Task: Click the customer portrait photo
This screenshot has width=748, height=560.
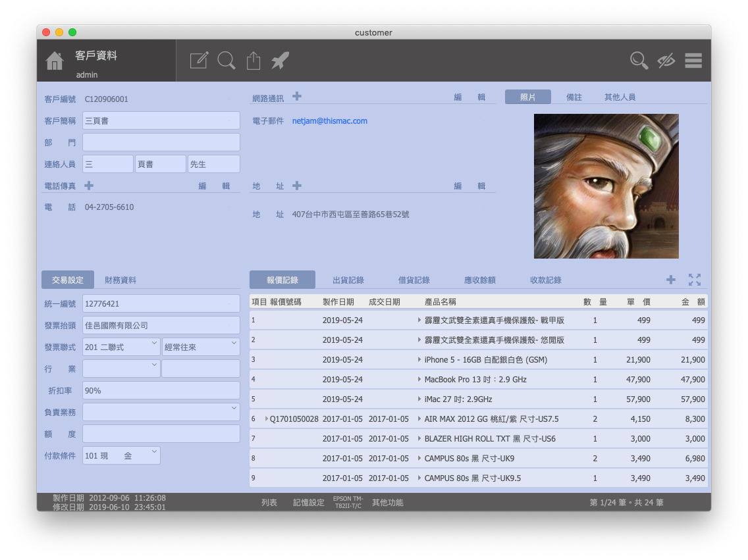Action: [606, 186]
